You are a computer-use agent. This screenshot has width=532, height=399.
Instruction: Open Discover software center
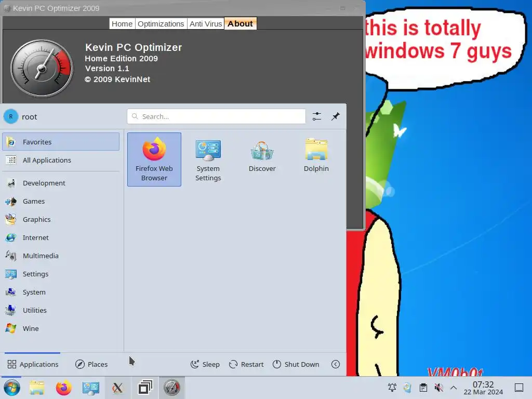tap(262, 159)
